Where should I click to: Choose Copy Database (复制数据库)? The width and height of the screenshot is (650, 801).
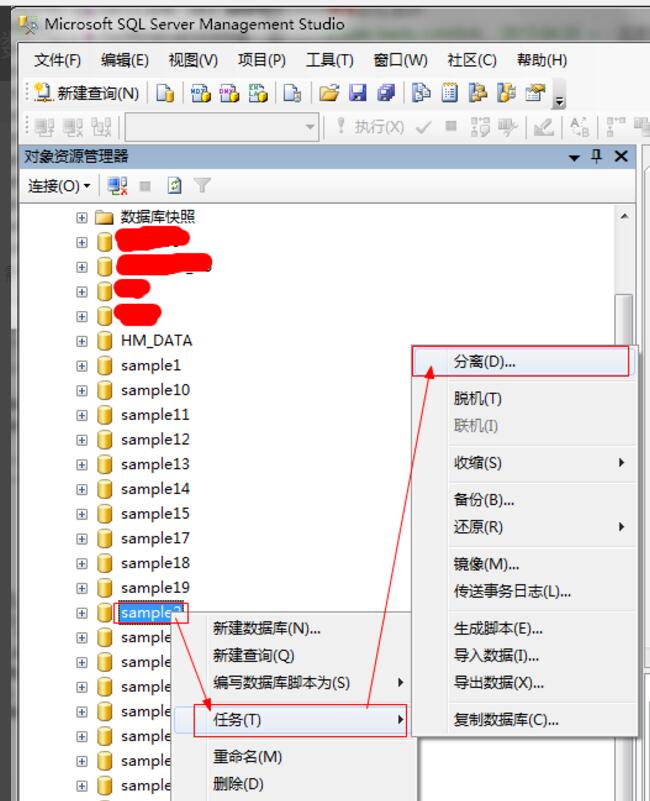click(523, 720)
